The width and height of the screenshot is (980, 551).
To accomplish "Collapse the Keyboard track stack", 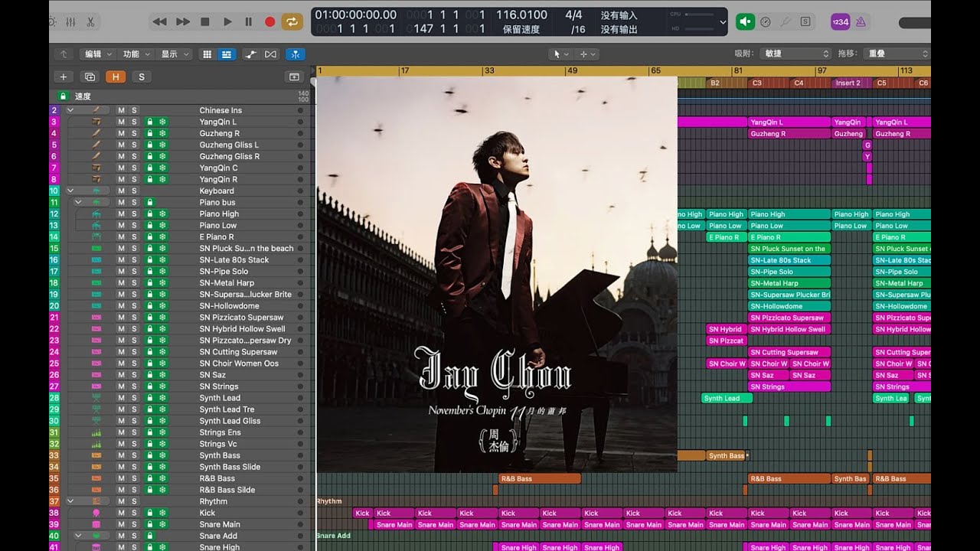I will click(70, 191).
